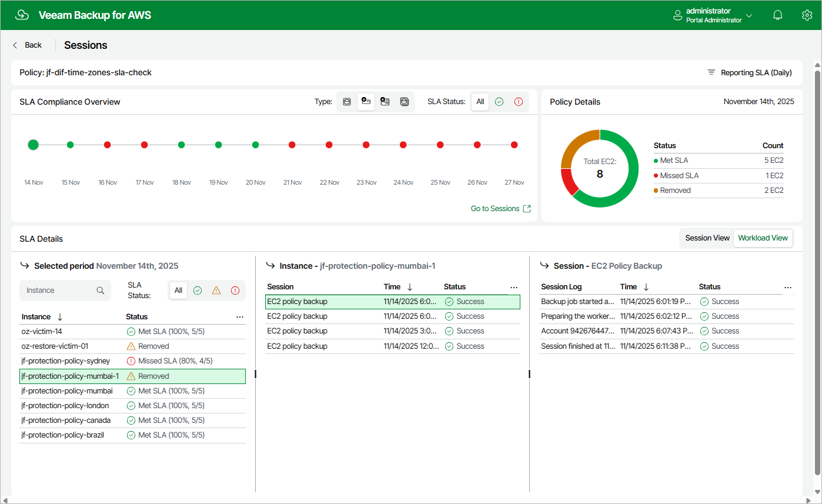Click the Session finished log entry
This screenshot has width=822, height=504.
click(667, 346)
